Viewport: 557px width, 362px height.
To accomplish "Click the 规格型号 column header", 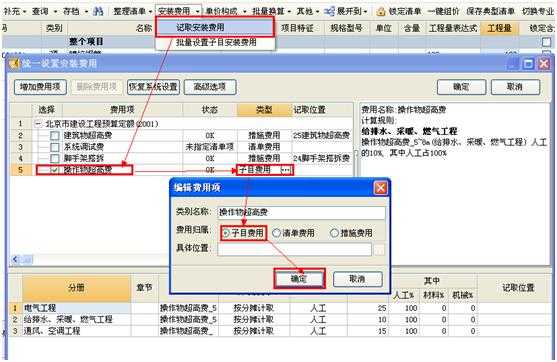I will point(346,28).
